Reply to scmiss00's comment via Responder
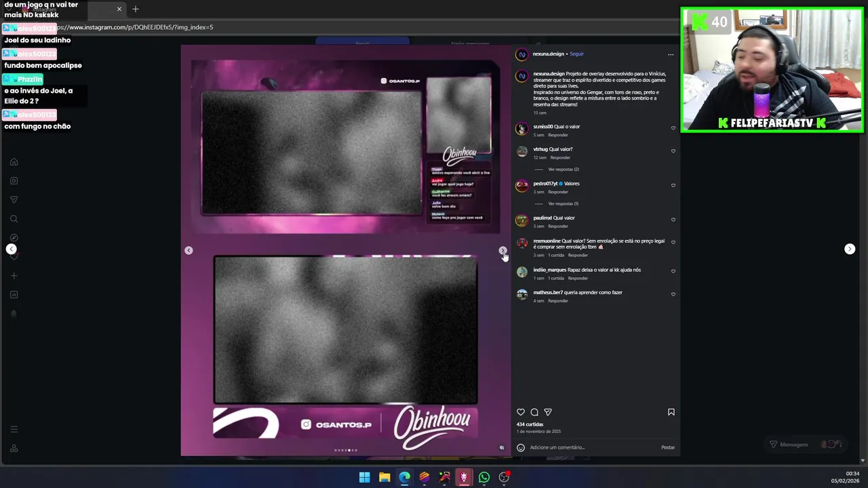This screenshot has width=868, height=488. click(558, 135)
